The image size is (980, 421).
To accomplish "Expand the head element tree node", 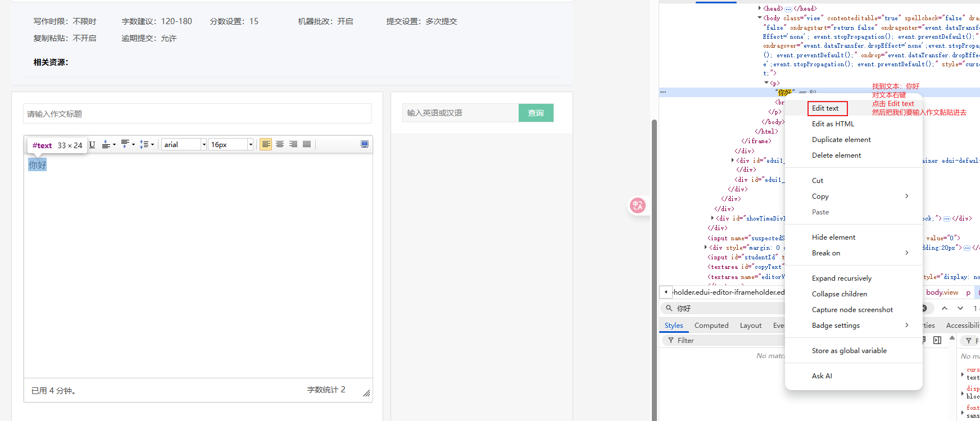I will (x=760, y=8).
